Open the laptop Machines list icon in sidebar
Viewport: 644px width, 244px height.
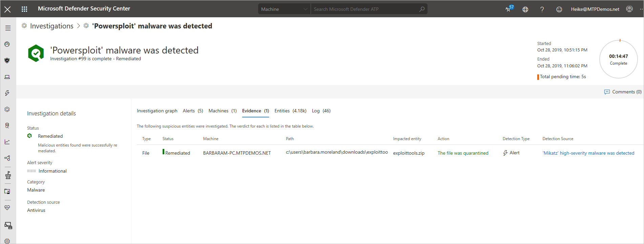pos(7,77)
